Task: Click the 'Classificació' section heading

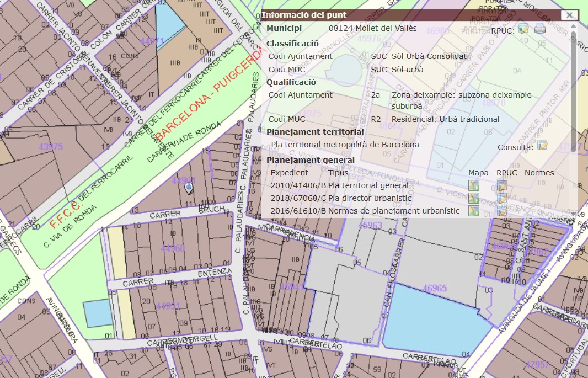Action: 292,44
